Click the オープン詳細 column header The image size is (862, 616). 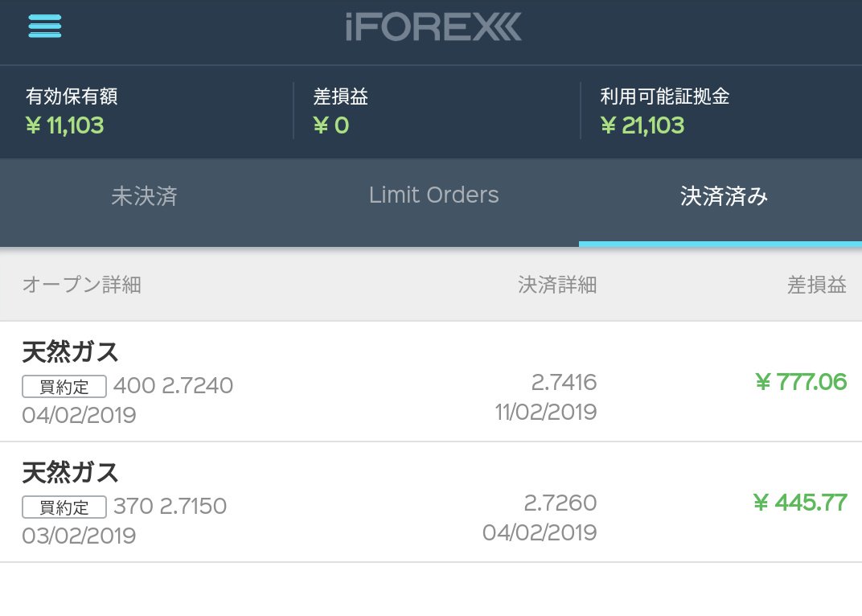click(82, 285)
